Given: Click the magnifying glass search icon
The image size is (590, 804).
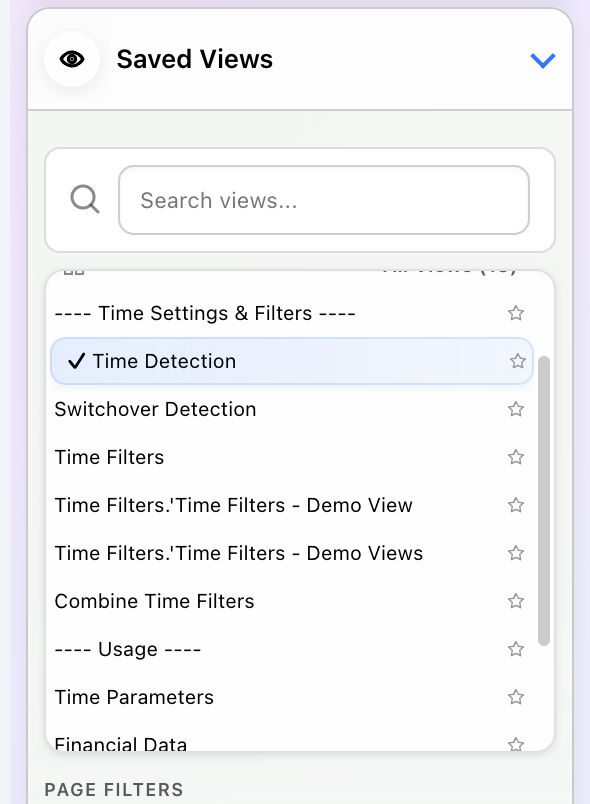Looking at the screenshot, I should 85,199.
